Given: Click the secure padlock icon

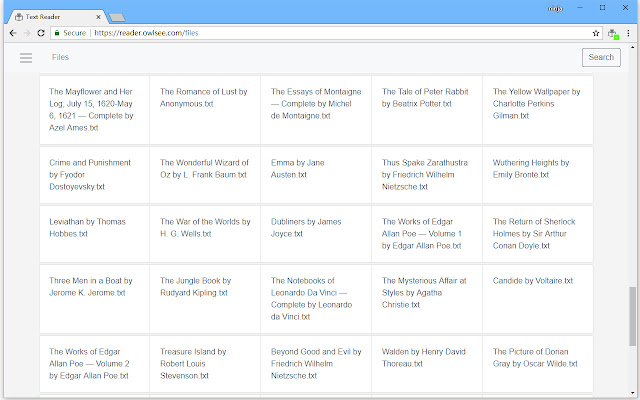Looking at the screenshot, I should (x=59, y=33).
